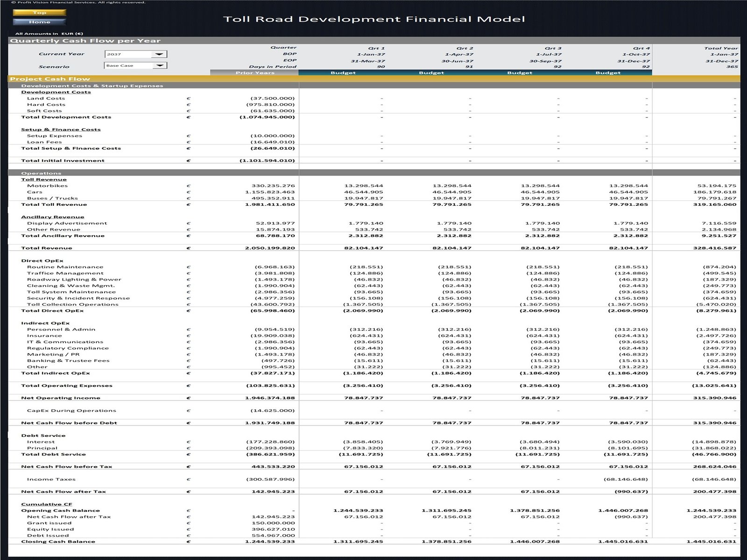The width and height of the screenshot is (747, 560).
Task: Expand the Scenario dropdown showing Base Case
Action: pos(160,65)
